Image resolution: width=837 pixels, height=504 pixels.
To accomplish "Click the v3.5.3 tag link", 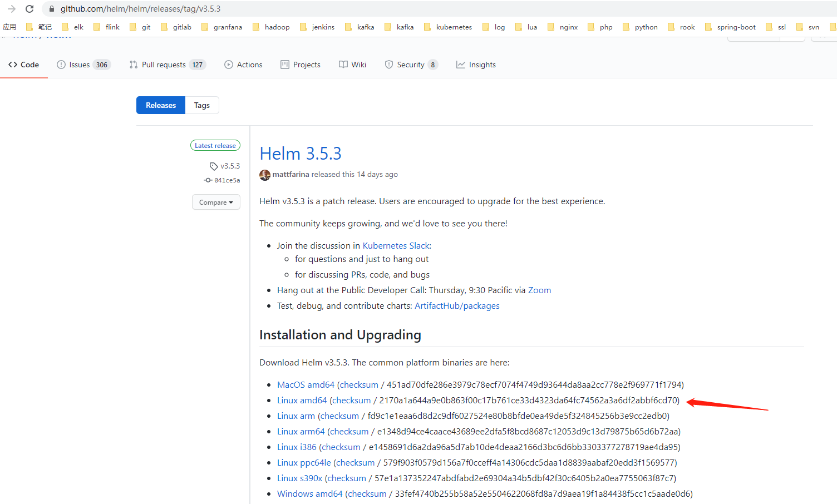I will coord(225,166).
